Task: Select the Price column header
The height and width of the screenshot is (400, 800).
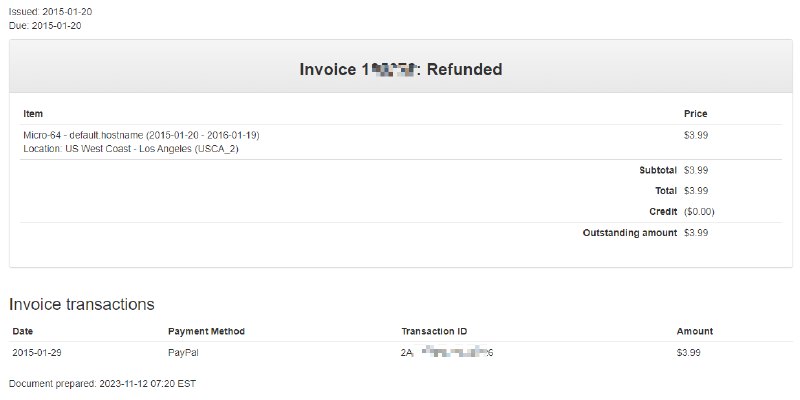Action: click(x=695, y=113)
